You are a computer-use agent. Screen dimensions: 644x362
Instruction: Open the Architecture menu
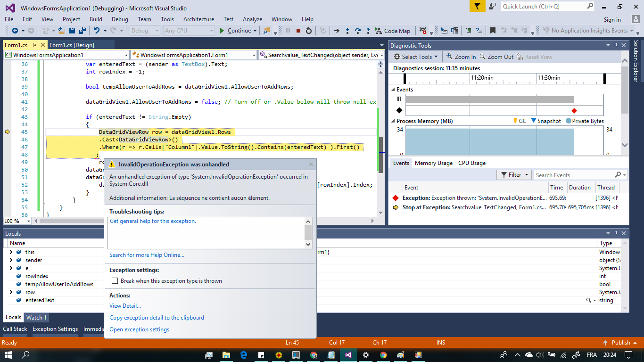click(198, 19)
